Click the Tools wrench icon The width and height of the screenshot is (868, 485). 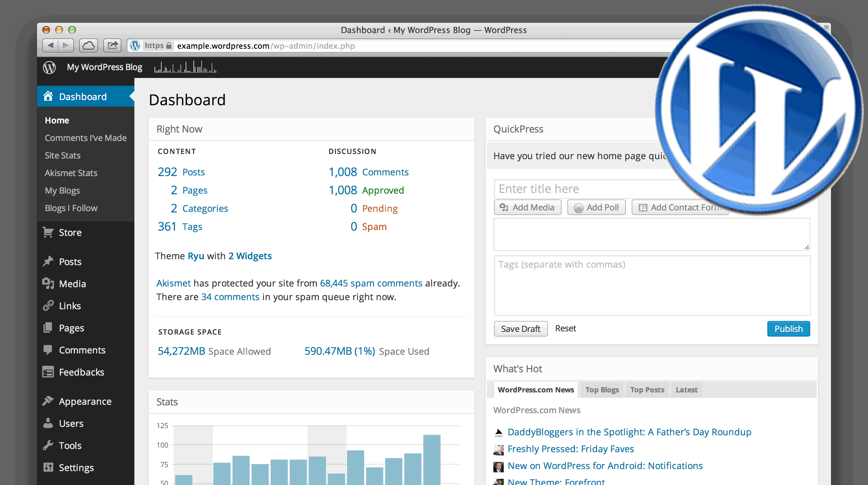pyautogui.click(x=48, y=445)
